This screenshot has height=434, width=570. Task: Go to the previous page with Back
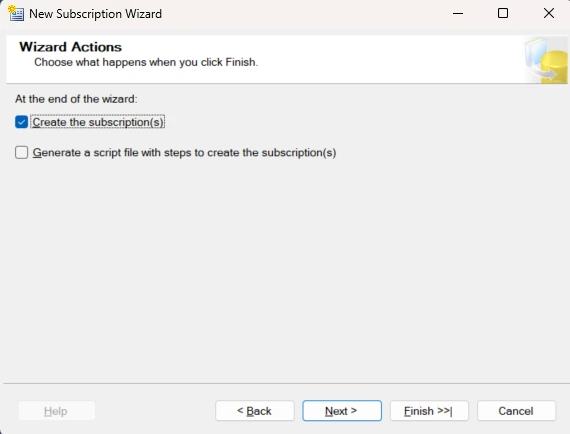pyautogui.click(x=254, y=411)
